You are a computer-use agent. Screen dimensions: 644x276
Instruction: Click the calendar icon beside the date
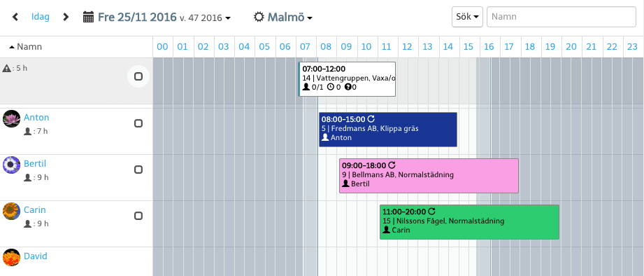pos(88,18)
